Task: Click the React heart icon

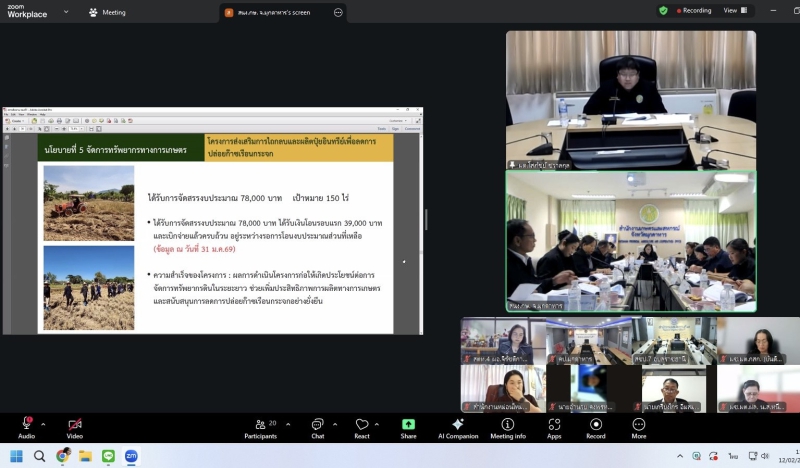Action: (x=362, y=425)
